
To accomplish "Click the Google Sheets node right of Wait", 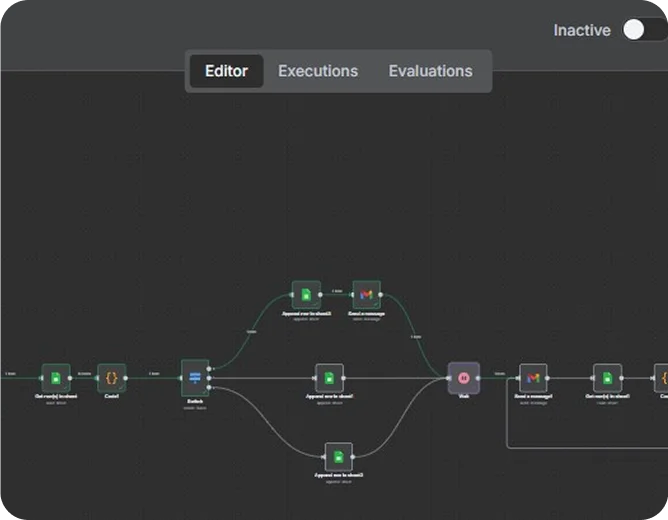I will pyautogui.click(x=607, y=378).
